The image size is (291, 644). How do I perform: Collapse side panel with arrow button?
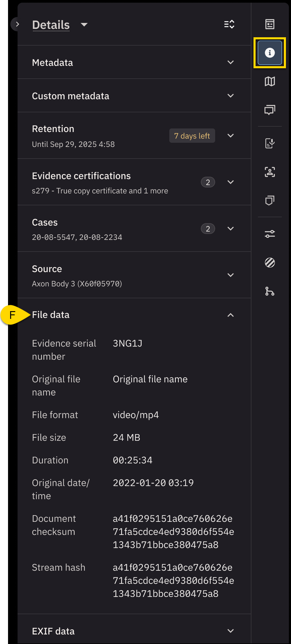point(17,24)
